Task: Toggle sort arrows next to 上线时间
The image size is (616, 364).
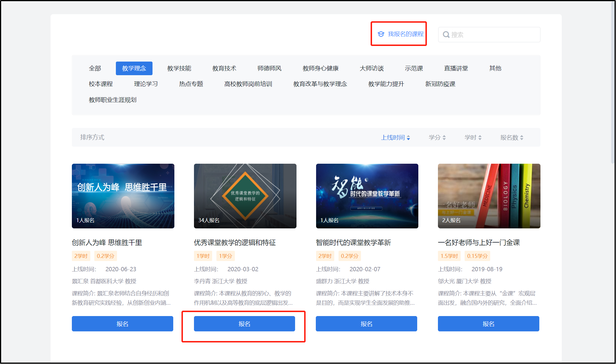Action: (x=408, y=138)
